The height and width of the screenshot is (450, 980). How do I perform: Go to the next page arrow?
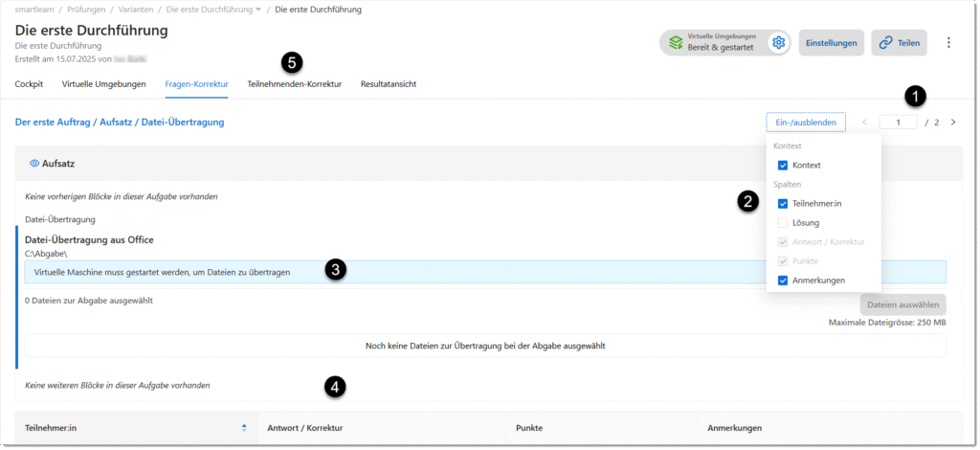point(953,123)
